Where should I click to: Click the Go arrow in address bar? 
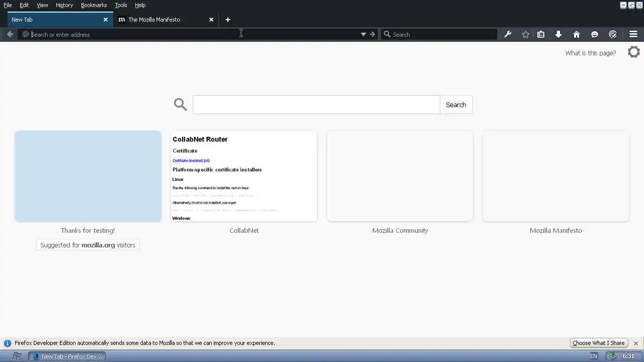[x=372, y=34]
